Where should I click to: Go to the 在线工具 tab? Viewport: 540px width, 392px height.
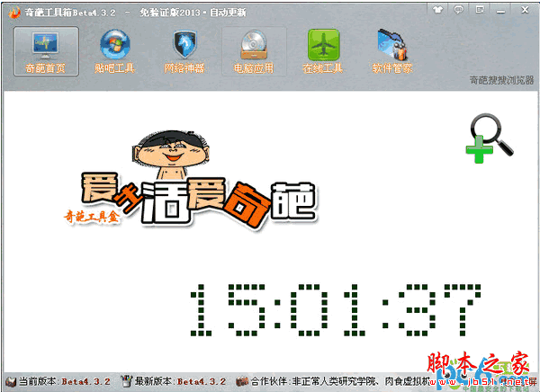coord(323,51)
